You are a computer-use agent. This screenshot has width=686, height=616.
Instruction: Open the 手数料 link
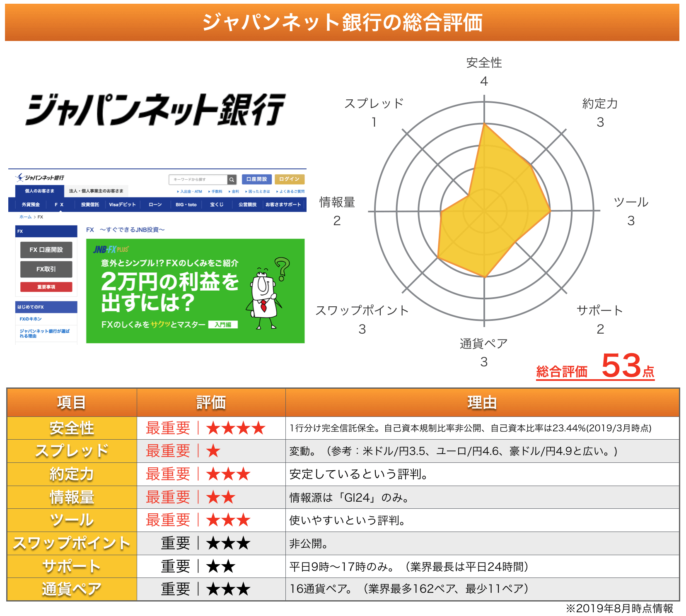tap(215, 192)
